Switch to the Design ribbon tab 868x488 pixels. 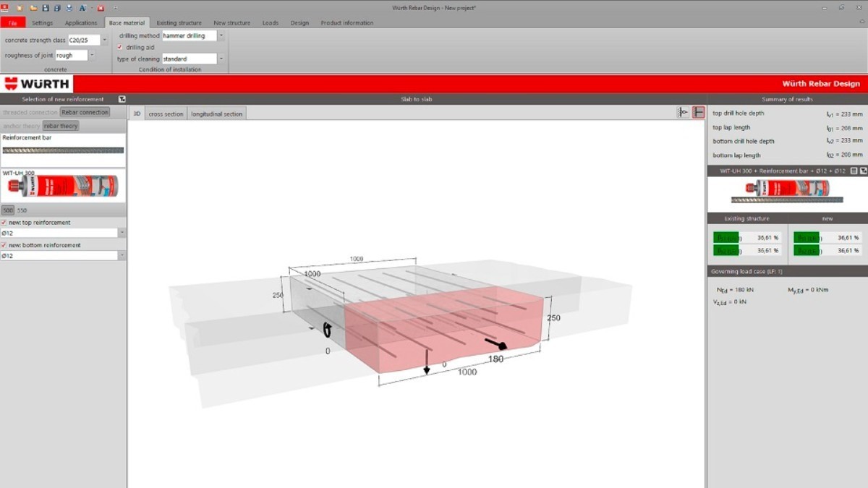click(299, 22)
